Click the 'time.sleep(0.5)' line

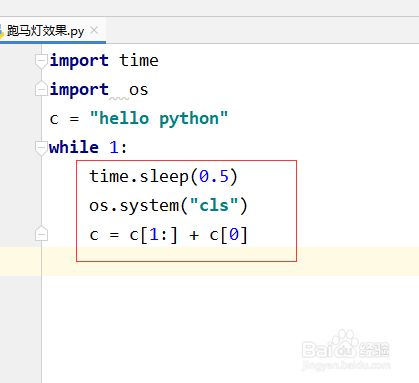tap(163, 176)
